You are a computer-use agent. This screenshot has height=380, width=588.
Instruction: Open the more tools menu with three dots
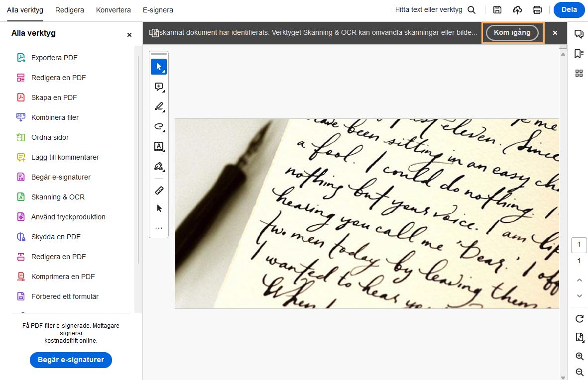pyautogui.click(x=158, y=228)
